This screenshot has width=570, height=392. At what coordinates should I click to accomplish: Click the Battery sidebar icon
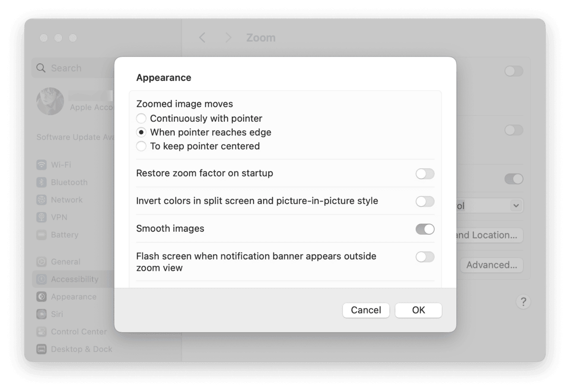[x=42, y=235]
